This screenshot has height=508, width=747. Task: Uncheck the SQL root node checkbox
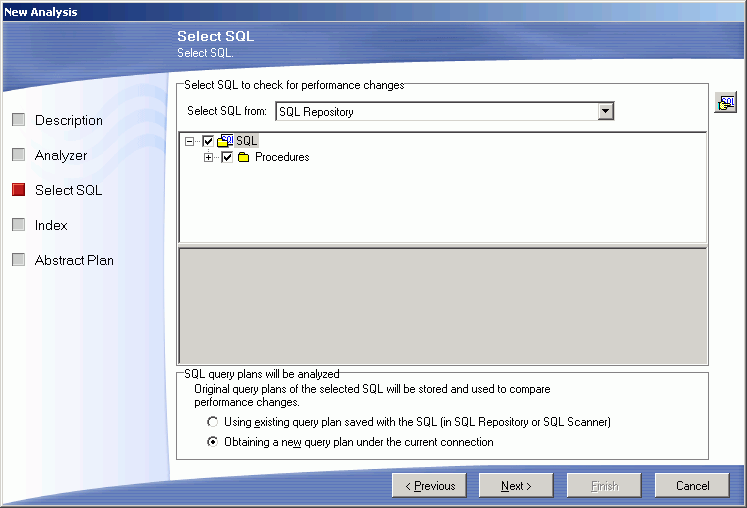click(x=208, y=141)
